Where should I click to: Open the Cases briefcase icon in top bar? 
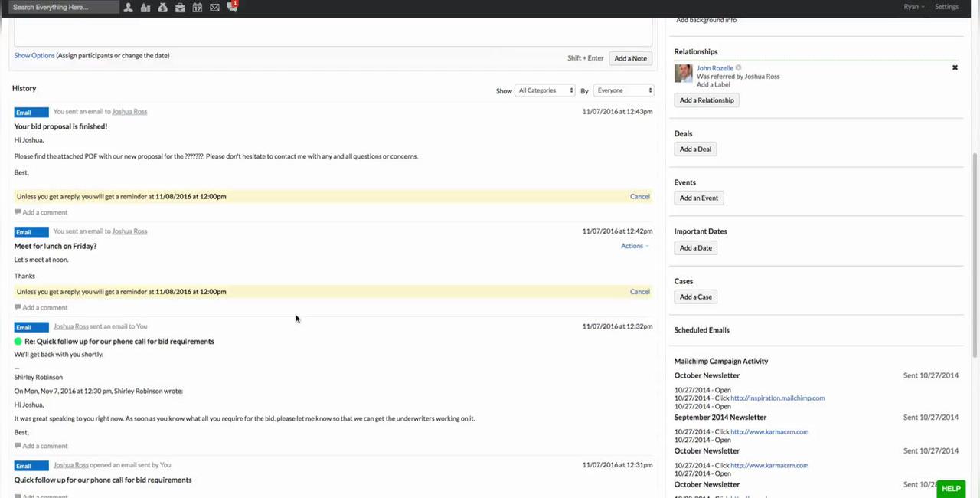[x=180, y=7]
